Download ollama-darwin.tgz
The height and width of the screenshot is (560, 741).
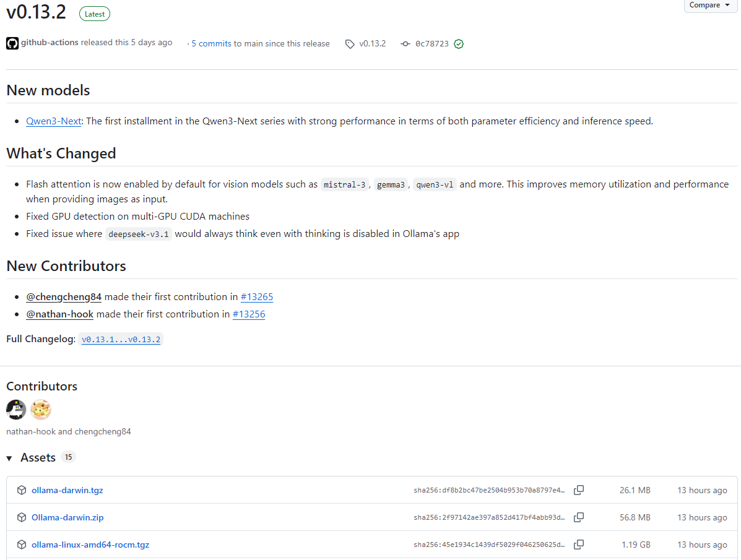click(67, 490)
